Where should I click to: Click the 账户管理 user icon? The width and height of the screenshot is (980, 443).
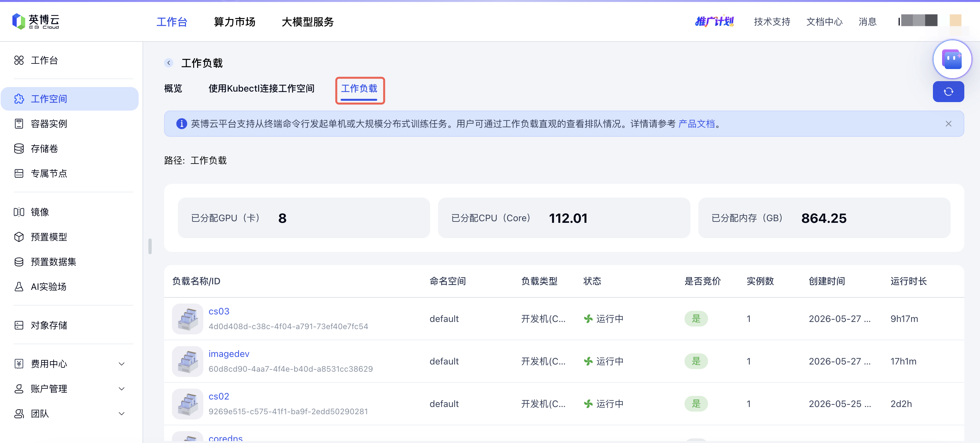tap(19, 389)
